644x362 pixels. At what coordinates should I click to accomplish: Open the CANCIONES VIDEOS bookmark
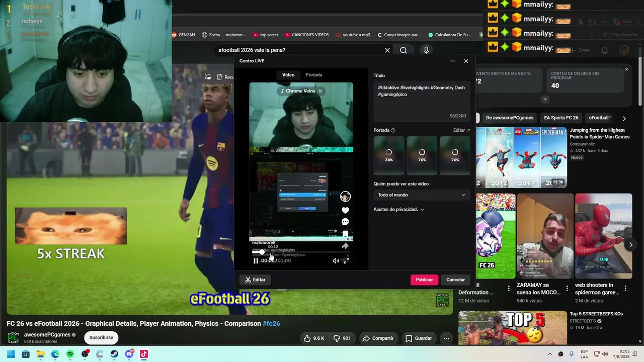click(x=306, y=35)
